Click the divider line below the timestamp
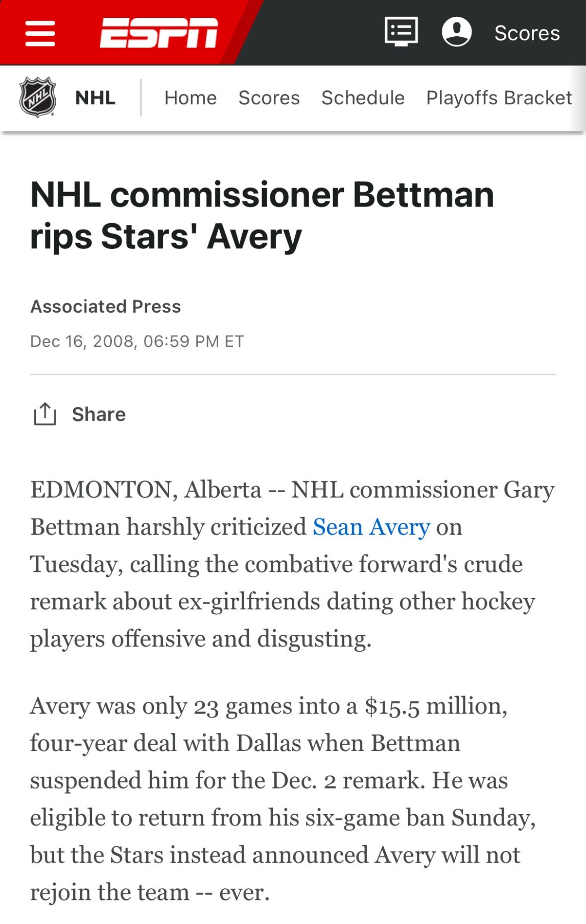This screenshot has height=924, width=586. click(x=293, y=375)
